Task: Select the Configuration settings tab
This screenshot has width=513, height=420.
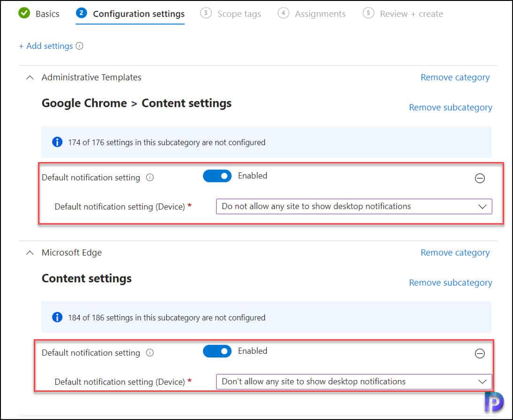Action: pyautogui.click(x=130, y=14)
